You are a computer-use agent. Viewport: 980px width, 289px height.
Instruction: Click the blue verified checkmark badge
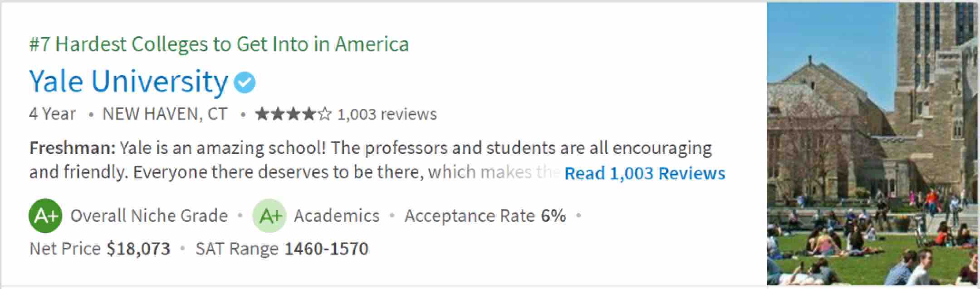(x=245, y=82)
